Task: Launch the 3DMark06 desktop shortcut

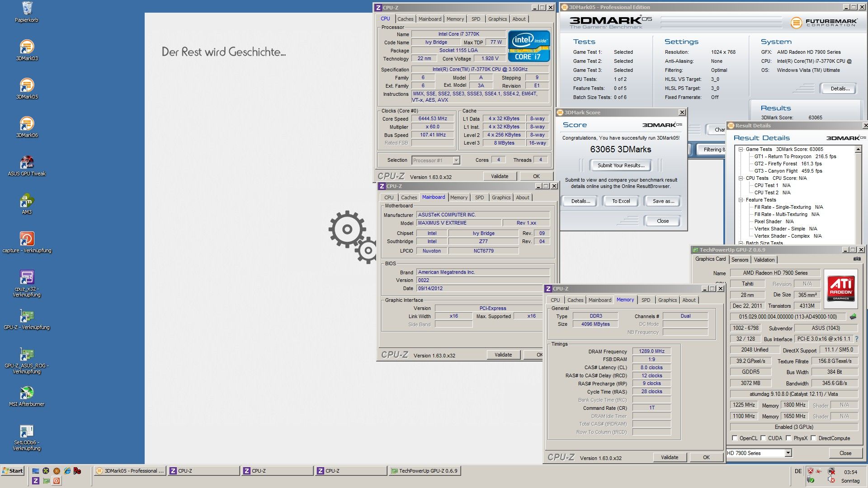Action: click(27, 127)
